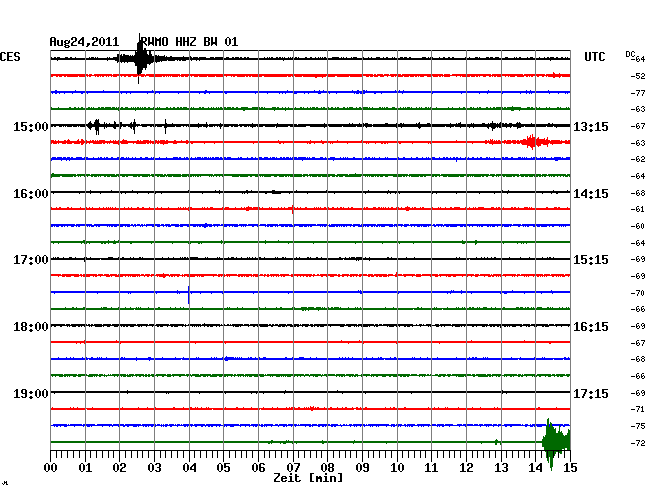Click the 06 minute axis label
The width and height of the screenshot is (650, 494).
258,468
